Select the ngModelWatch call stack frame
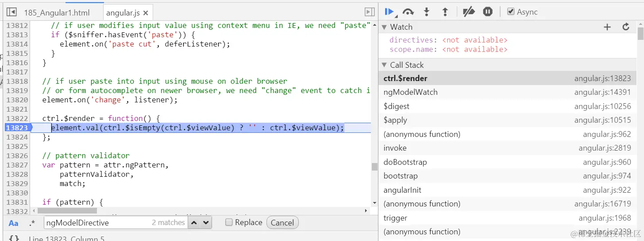This screenshot has width=644, height=241. (x=507, y=92)
